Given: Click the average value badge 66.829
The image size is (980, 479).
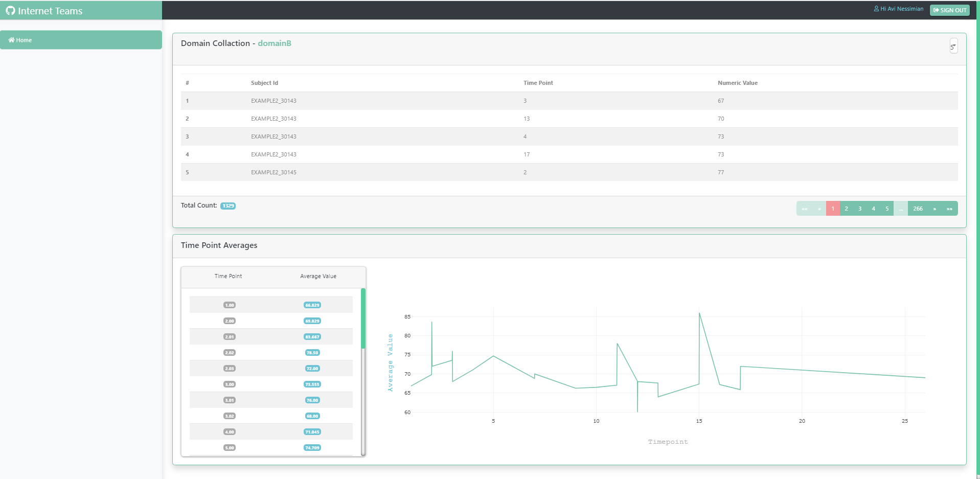Looking at the screenshot, I should (312, 305).
